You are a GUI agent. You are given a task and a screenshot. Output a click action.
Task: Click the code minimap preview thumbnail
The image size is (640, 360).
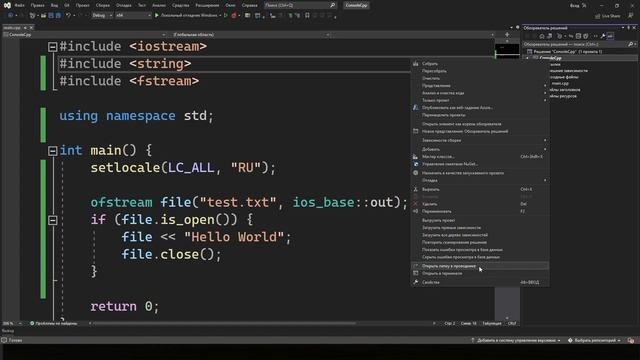tap(507, 51)
